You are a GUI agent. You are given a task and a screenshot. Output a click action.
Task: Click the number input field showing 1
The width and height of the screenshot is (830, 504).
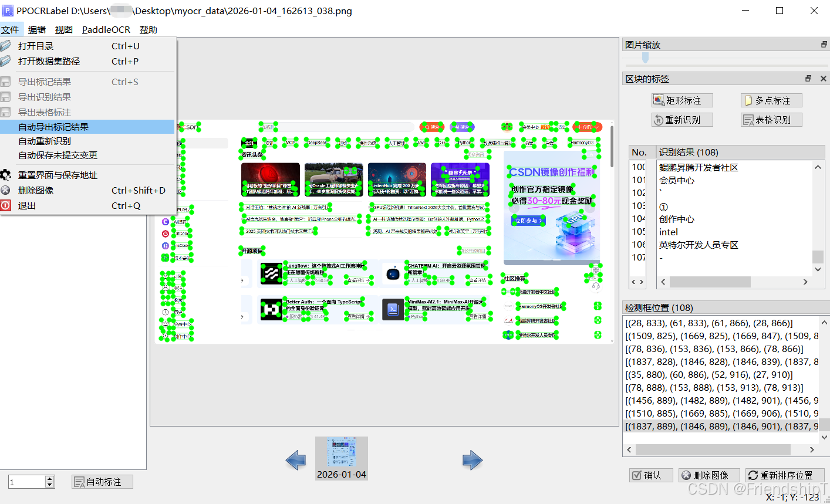coord(27,482)
